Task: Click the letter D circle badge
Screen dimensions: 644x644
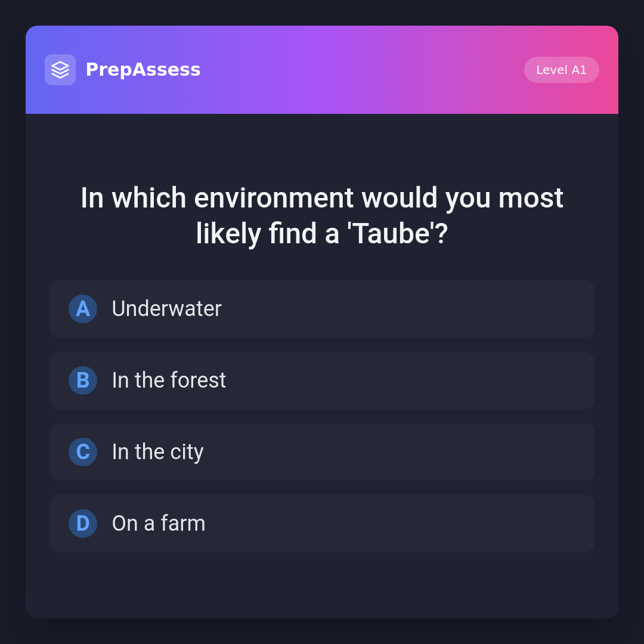Action: point(83,524)
